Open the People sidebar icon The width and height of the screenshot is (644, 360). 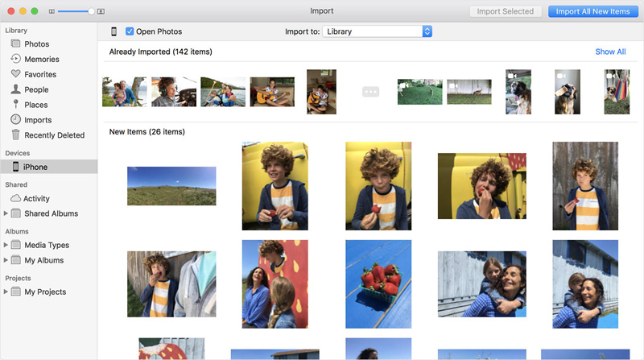pyautogui.click(x=15, y=89)
